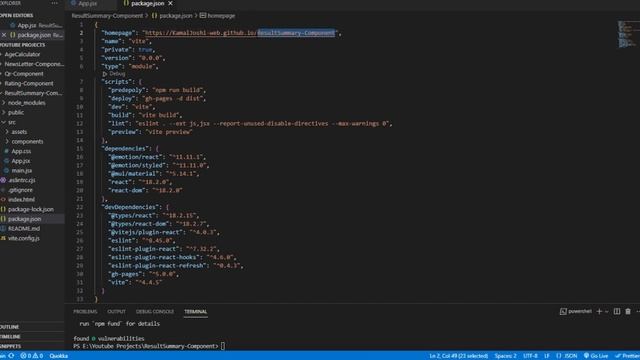Open App.jsx under the src folder
The image size is (640, 360).
20,161
